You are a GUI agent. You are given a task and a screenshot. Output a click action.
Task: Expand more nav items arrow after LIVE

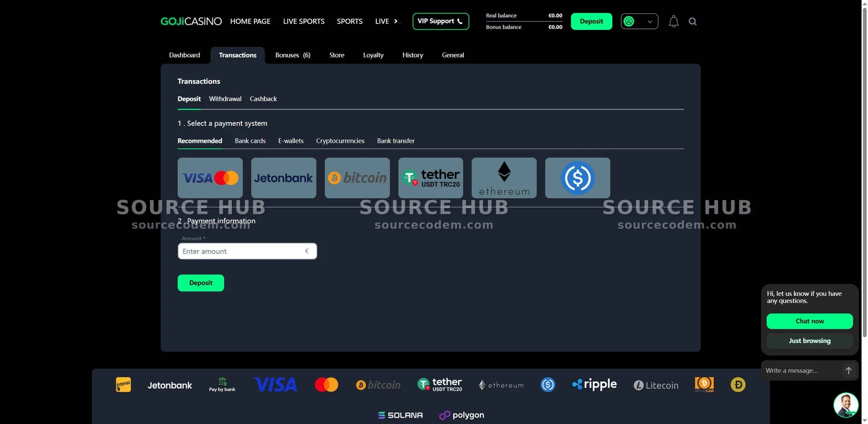pos(396,21)
